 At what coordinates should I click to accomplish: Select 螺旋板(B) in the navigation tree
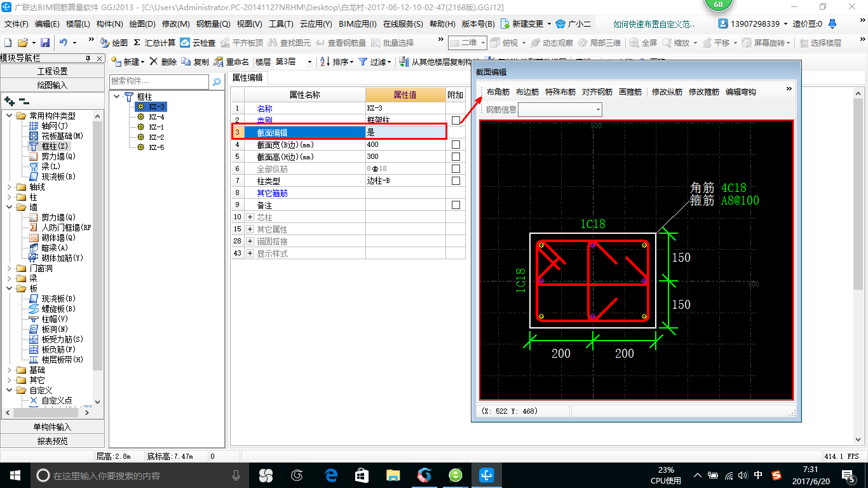[51, 309]
